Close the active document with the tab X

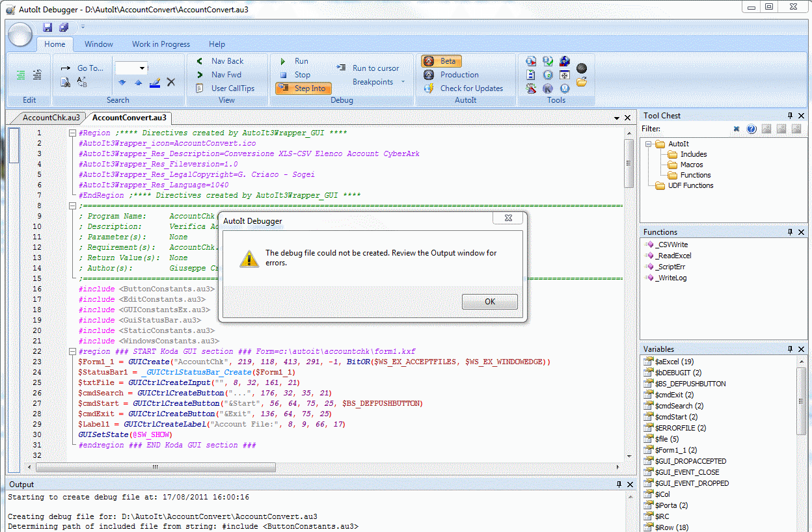click(x=628, y=118)
